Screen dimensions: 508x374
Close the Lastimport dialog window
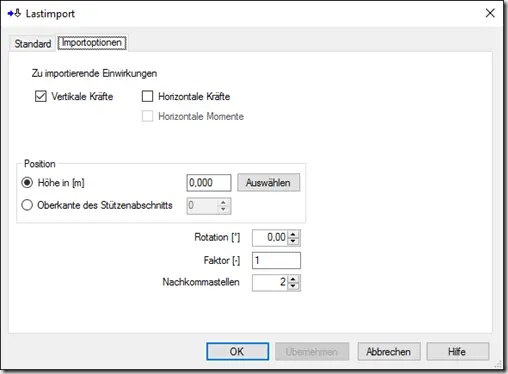(x=490, y=13)
